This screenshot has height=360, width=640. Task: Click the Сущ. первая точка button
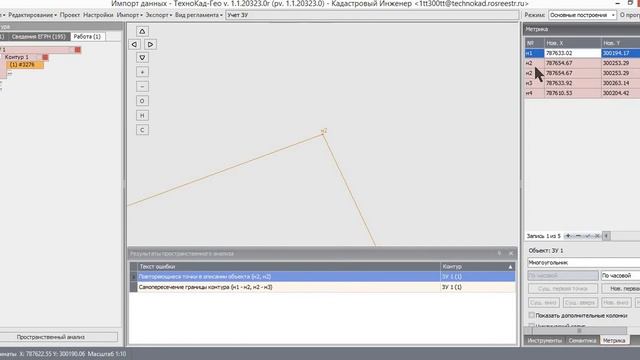tap(563, 289)
